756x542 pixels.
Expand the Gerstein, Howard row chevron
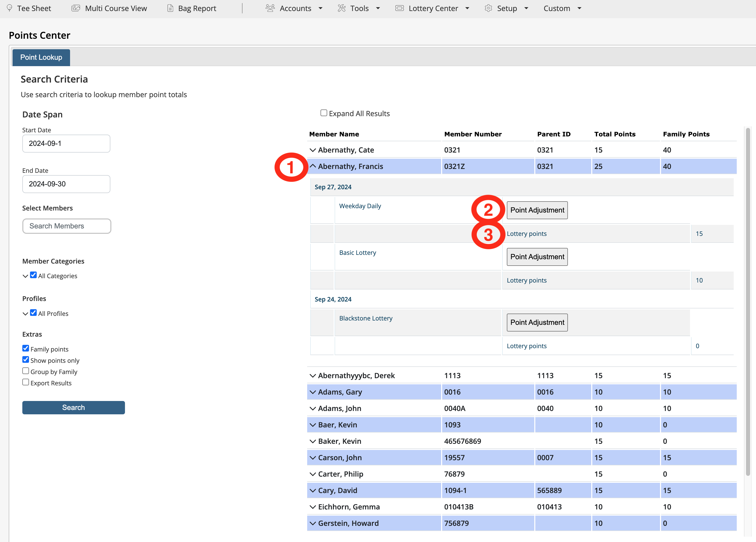pyautogui.click(x=313, y=523)
